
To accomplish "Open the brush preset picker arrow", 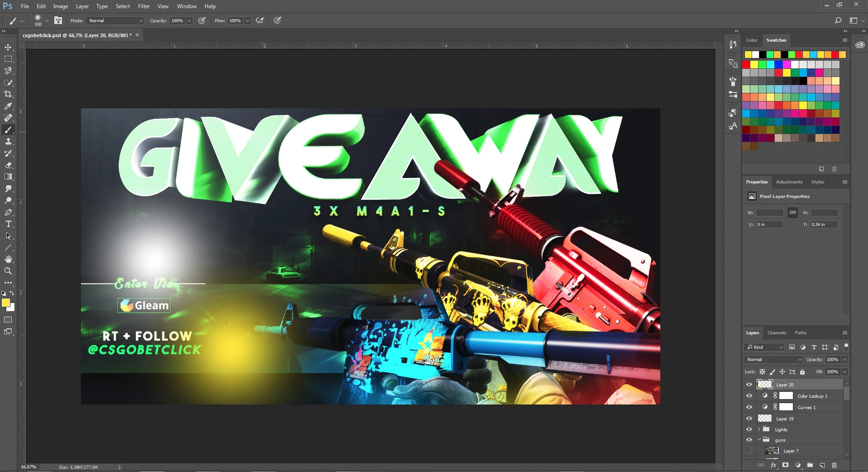I will coord(47,20).
